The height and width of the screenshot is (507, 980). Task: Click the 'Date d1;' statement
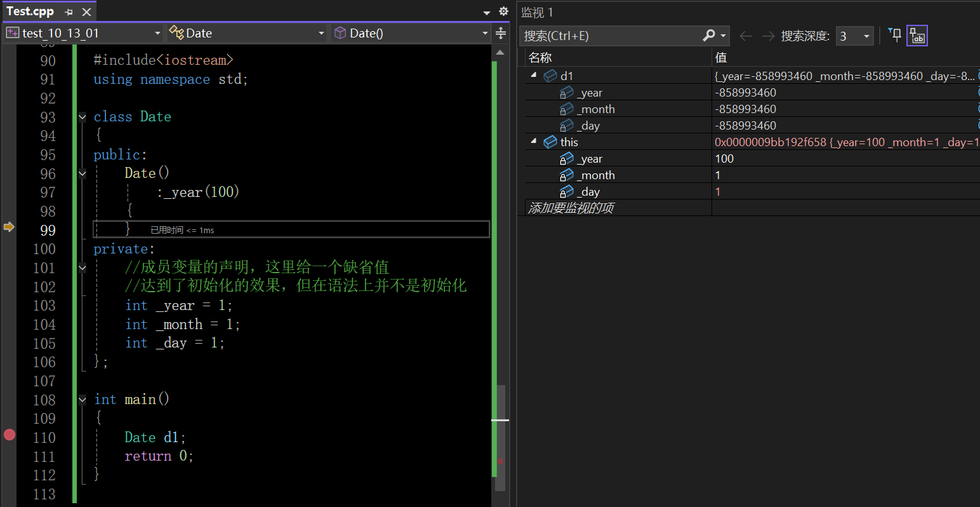tap(156, 437)
